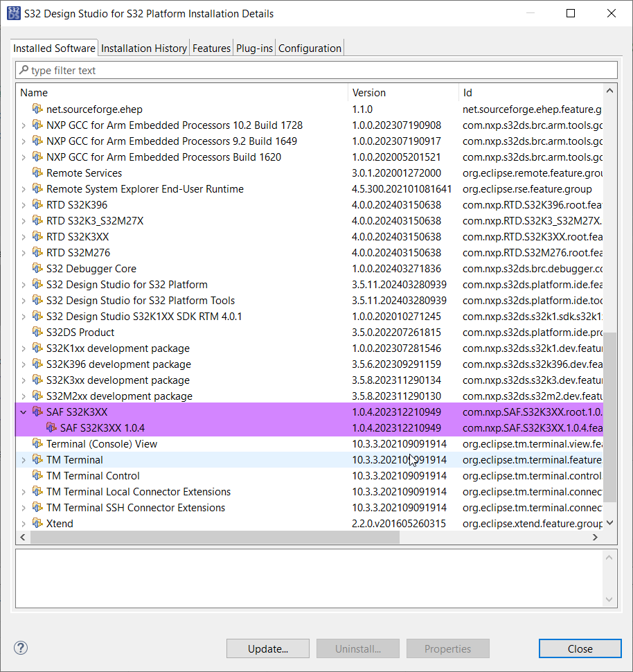Screen dimensions: 633x672
Task: Click the icon next to Terminal (Console) View
Action: (37, 443)
